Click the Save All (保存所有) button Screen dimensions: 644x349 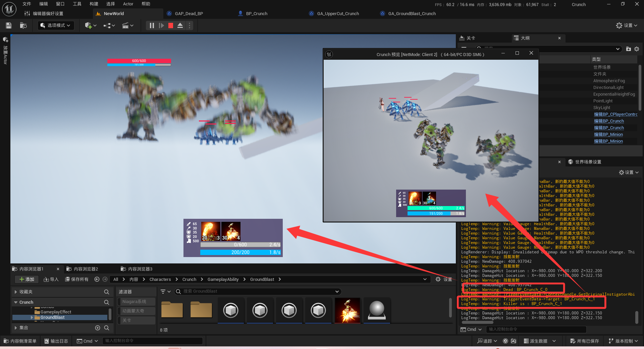point(77,280)
